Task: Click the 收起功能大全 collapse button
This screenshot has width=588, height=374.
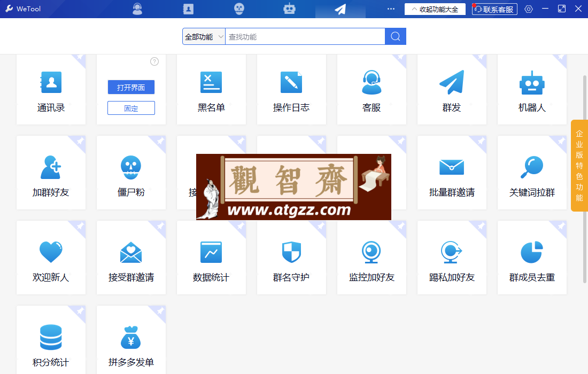Action: tap(435, 9)
